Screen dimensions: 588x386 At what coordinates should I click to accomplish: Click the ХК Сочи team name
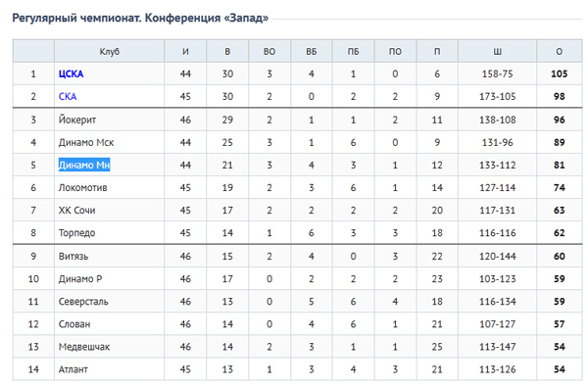pyautogui.click(x=76, y=211)
